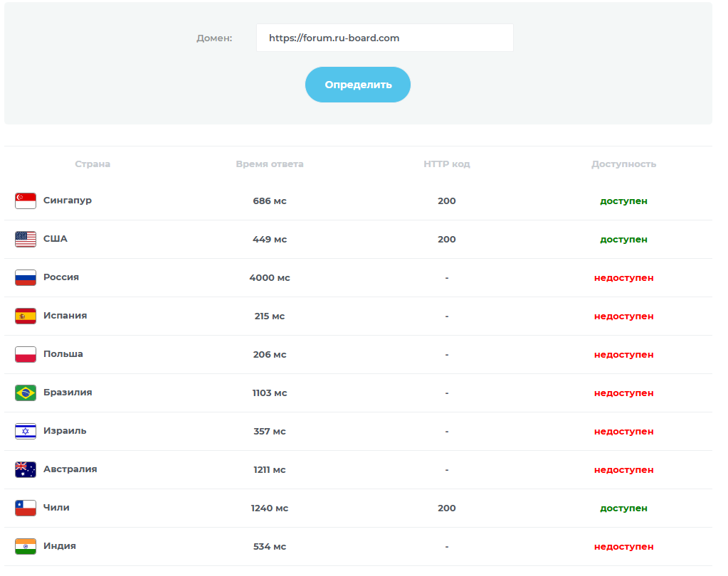Click the Время ответа column header
The image size is (728, 576).
coord(270,164)
